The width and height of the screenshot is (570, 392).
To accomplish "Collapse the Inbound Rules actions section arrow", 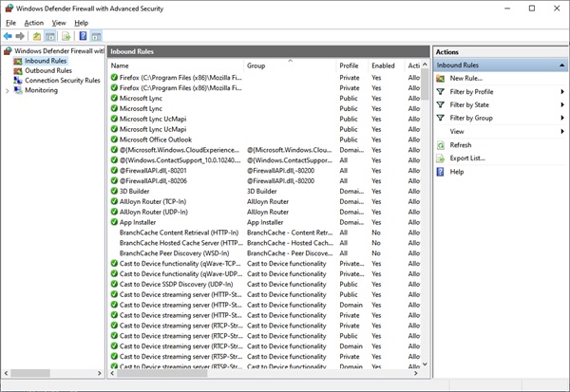I will click(x=561, y=65).
